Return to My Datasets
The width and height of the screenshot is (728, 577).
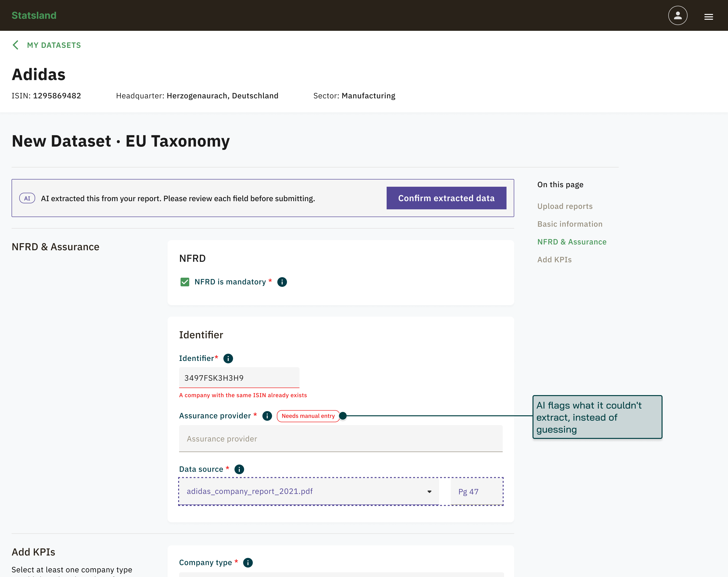click(x=54, y=45)
